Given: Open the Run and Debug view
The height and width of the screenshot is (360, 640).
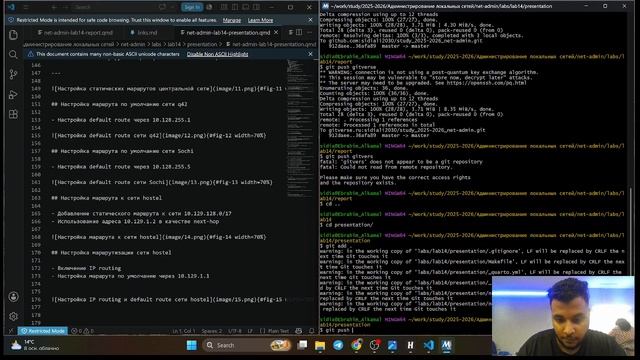Looking at the screenshot, I should tap(13, 94).
